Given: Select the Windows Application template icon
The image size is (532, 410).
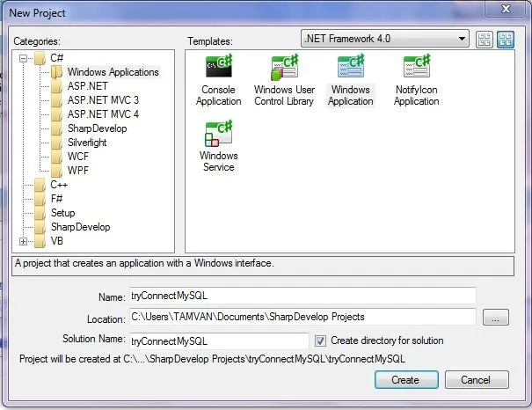Looking at the screenshot, I should pyautogui.click(x=351, y=66).
